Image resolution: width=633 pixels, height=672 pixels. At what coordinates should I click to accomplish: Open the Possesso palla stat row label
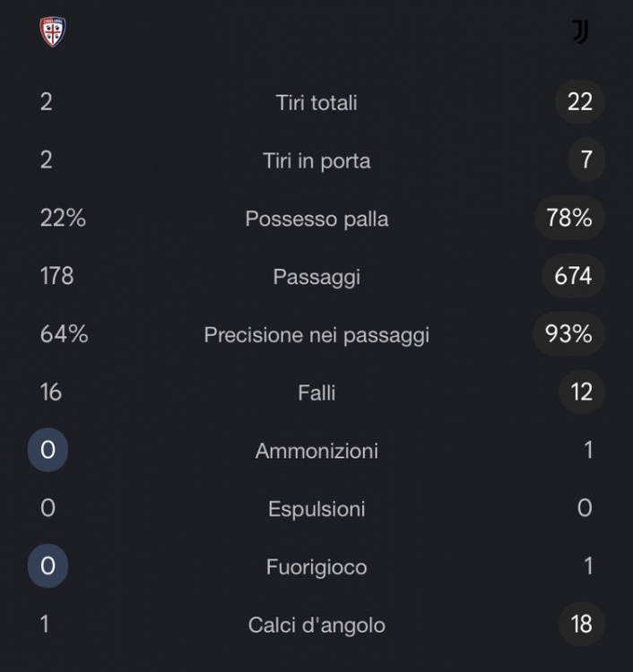click(316, 219)
